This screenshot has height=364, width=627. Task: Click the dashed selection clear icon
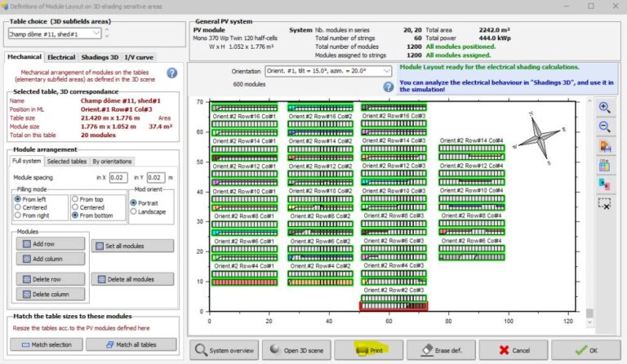pyautogui.click(x=604, y=203)
